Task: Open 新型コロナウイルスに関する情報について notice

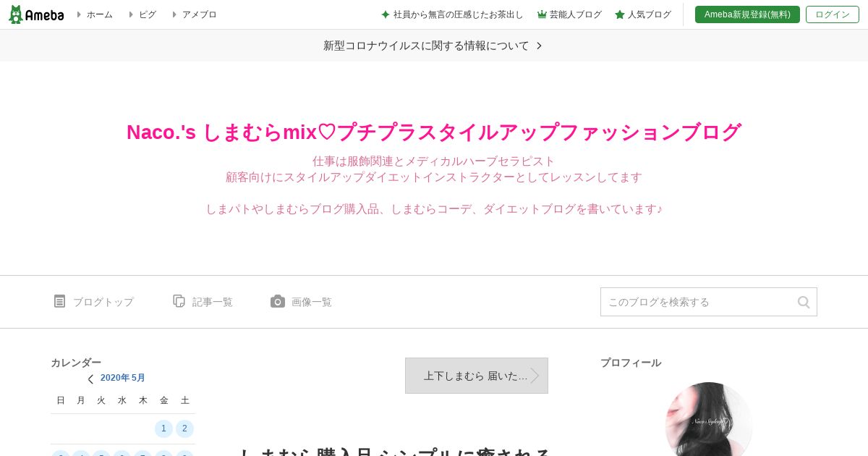Action: point(426,46)
